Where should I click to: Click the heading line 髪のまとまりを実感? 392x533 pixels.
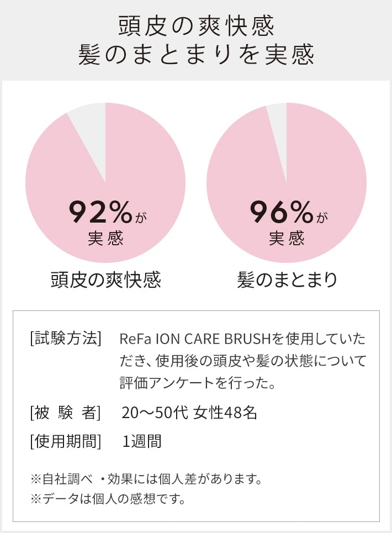pos(196,55)
